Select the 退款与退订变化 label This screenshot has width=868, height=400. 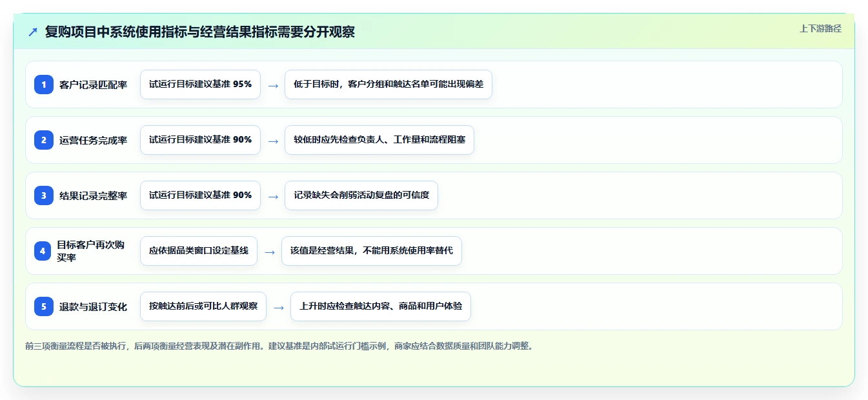[94, 306]
